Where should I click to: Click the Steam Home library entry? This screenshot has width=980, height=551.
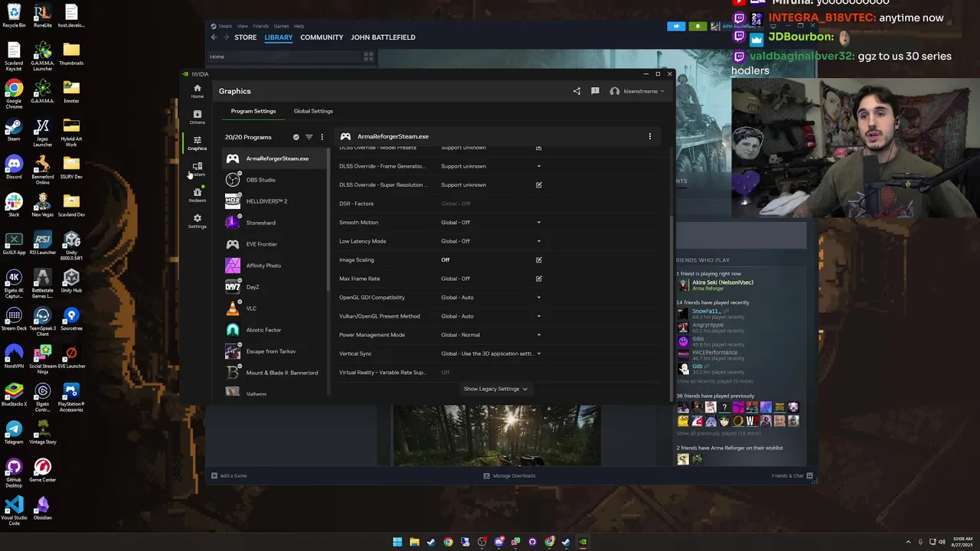click(217, 57)
